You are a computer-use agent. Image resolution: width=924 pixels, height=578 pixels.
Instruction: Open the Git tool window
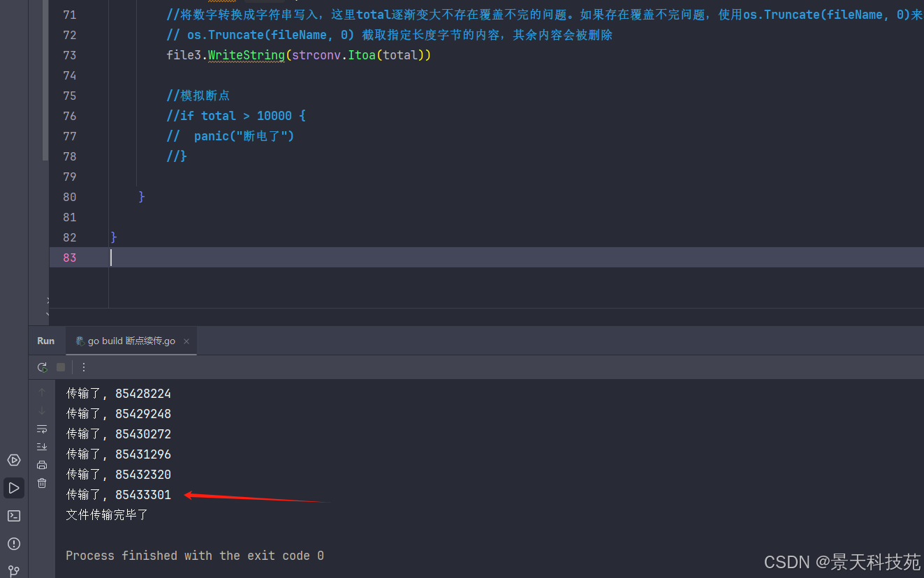pyautogui.click(x=14, y=570)
